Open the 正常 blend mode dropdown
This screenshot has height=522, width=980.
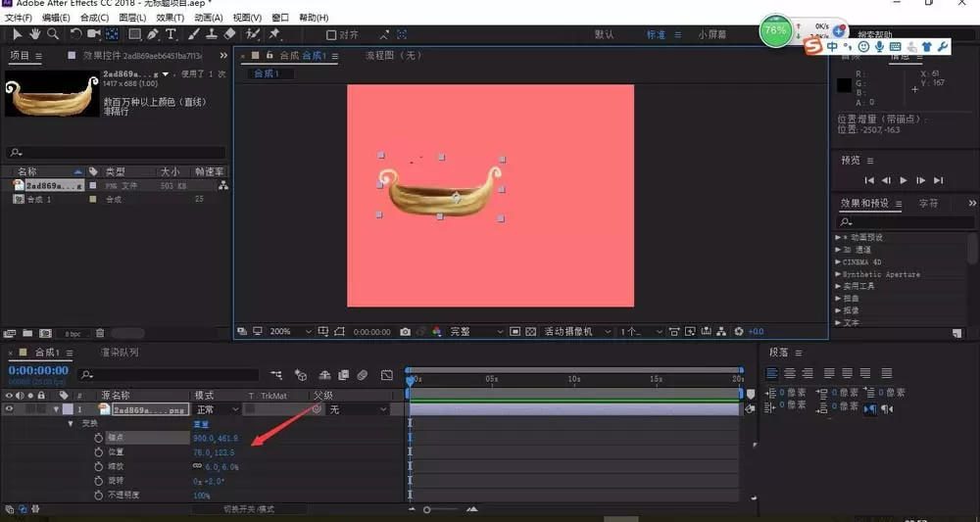click(217, 409)
